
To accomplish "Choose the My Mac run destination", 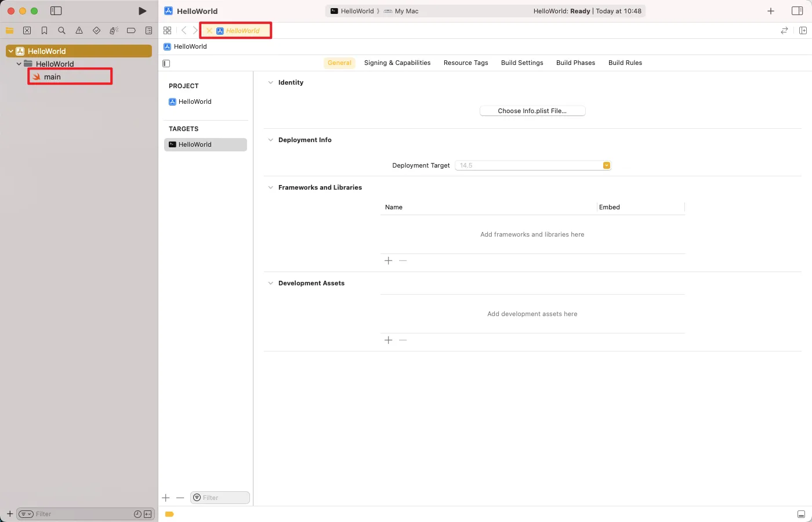I will (x=401, y=11).
